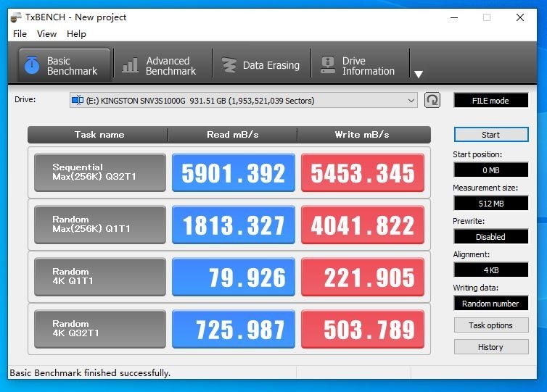Change the Writing data Random number setting

(491, 303)
